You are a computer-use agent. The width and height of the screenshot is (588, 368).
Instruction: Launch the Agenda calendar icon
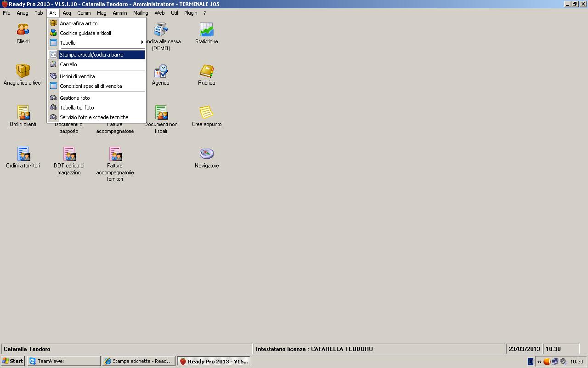(161, 71)
